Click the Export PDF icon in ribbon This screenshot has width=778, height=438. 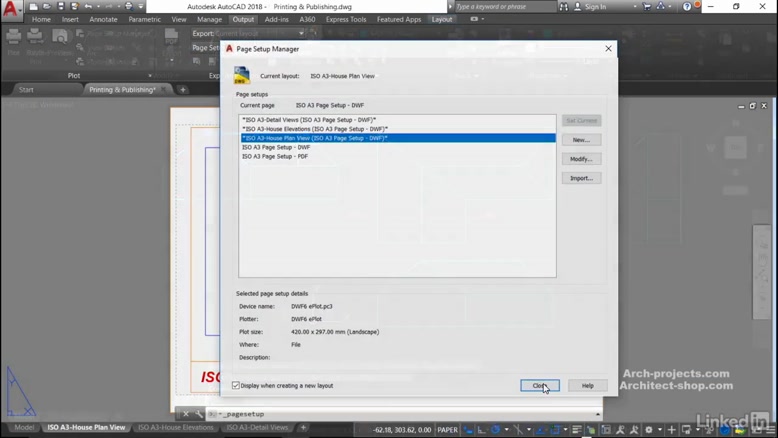(x=171, y=39)
